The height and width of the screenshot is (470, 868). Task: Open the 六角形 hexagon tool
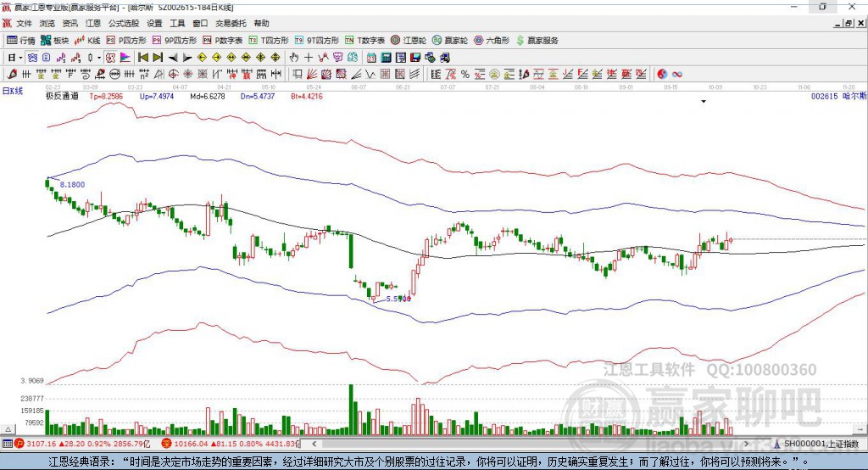pyautogui.click(x=492, y=41)
